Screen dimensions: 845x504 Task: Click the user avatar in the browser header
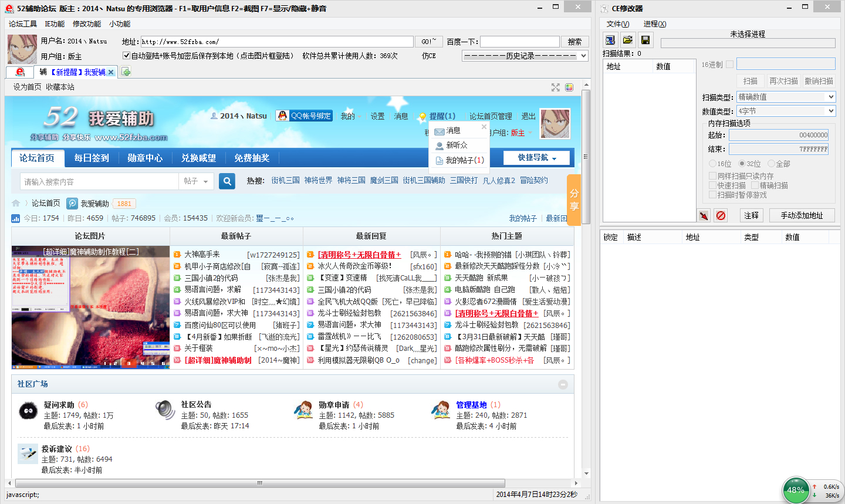click(22, 49)
